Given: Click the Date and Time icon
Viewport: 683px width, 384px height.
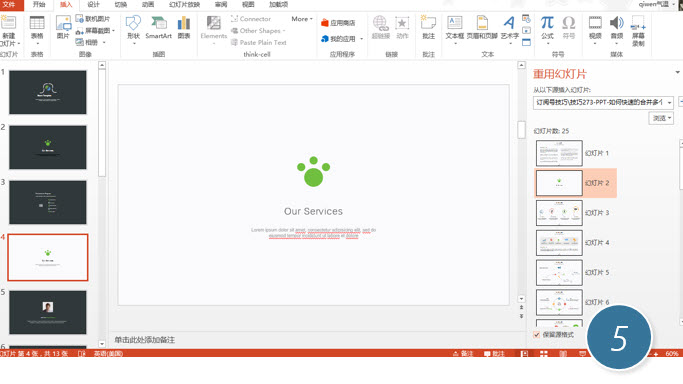Looking at the screenshot, I should [x=526, y=19].
